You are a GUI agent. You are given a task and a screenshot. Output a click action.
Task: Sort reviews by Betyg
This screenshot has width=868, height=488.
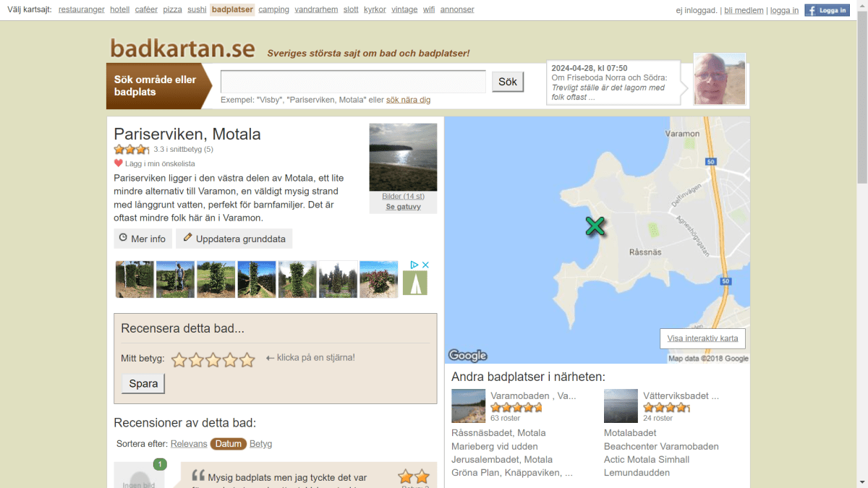pos(260,444)
